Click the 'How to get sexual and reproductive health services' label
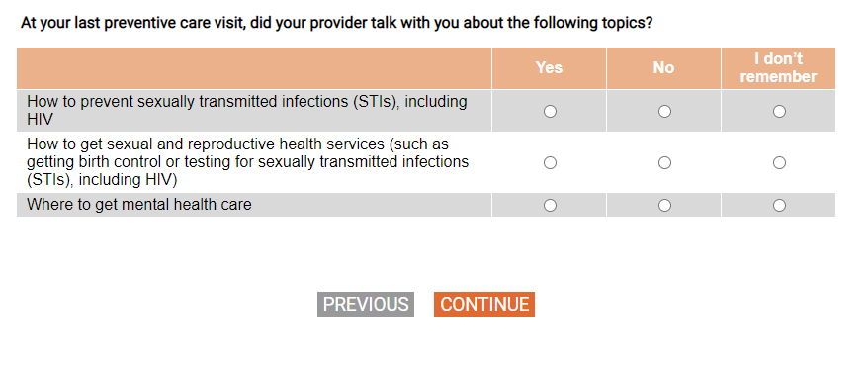The image size is (868, 383). (247, 162)
